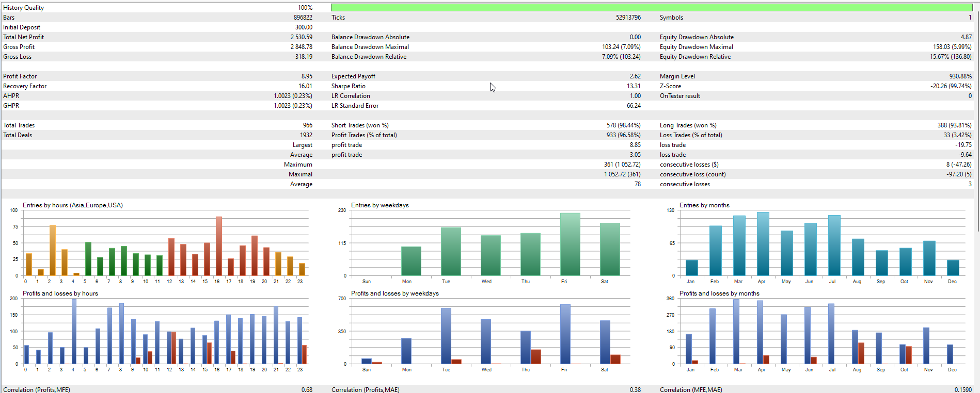The image size is (980, 393).
Task: Select the Sharpe Ratio value 13.31
Action: pyautogui.click(x=634, y=86)
